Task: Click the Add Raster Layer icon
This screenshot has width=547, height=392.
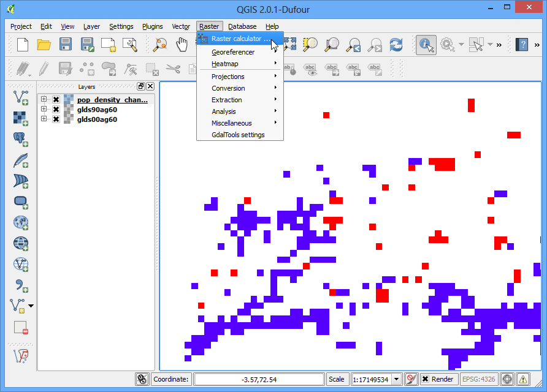Action: (21, 118)
